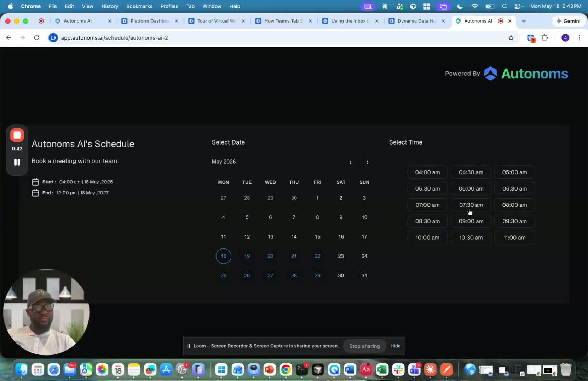
Task: Choose the 10:30 am time slot
Action: [471, 237]
